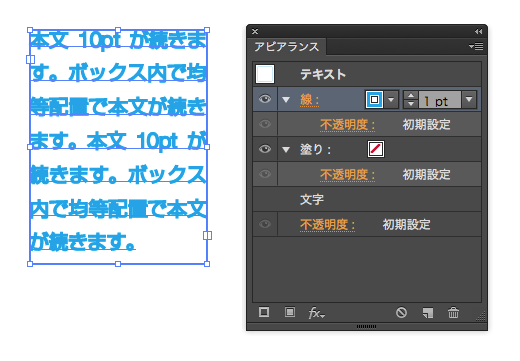Click the text frame in-port box
This screenshot has width=520, height=361.
[x=30, y=59]
